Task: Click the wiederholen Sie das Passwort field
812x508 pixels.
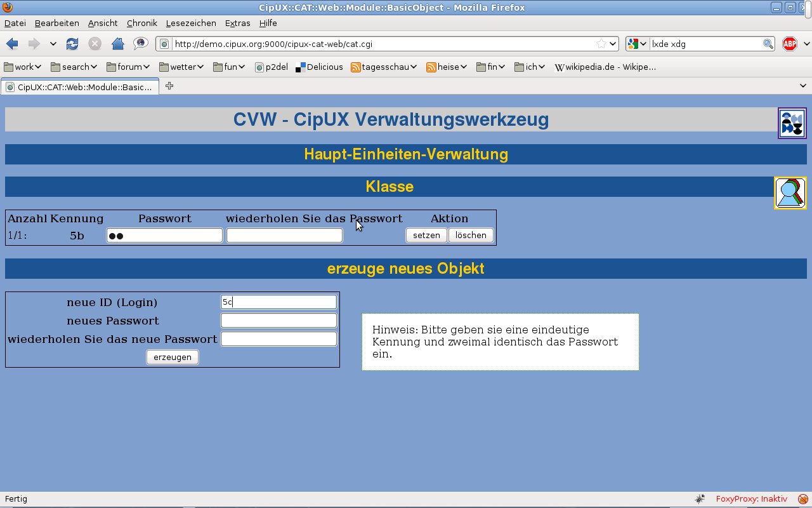Action: click(284, 236)
